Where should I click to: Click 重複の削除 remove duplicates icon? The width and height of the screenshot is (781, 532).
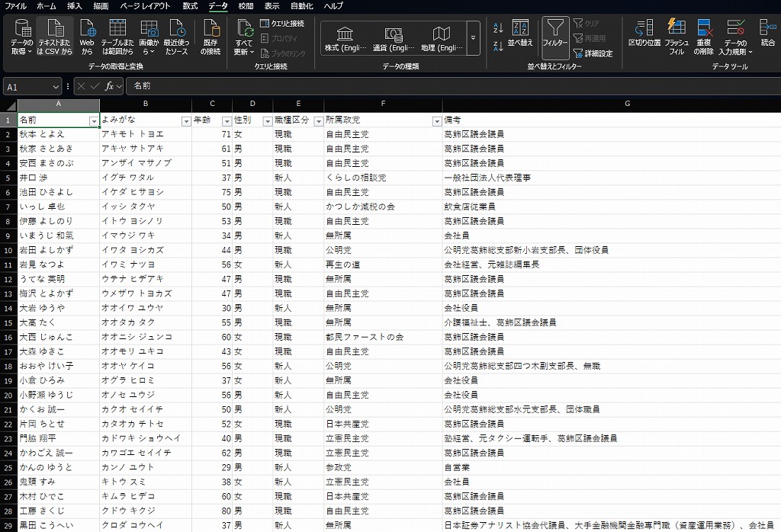[x=705, y=38]
